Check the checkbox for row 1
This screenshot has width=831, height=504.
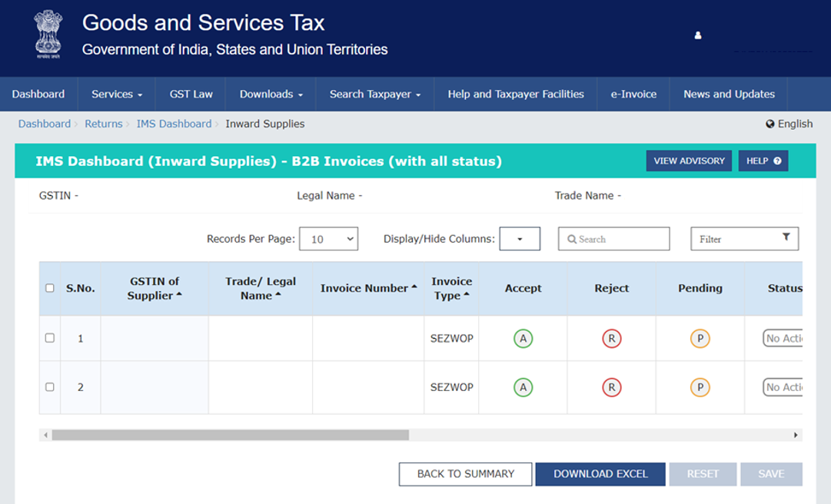tap(50, 338)
